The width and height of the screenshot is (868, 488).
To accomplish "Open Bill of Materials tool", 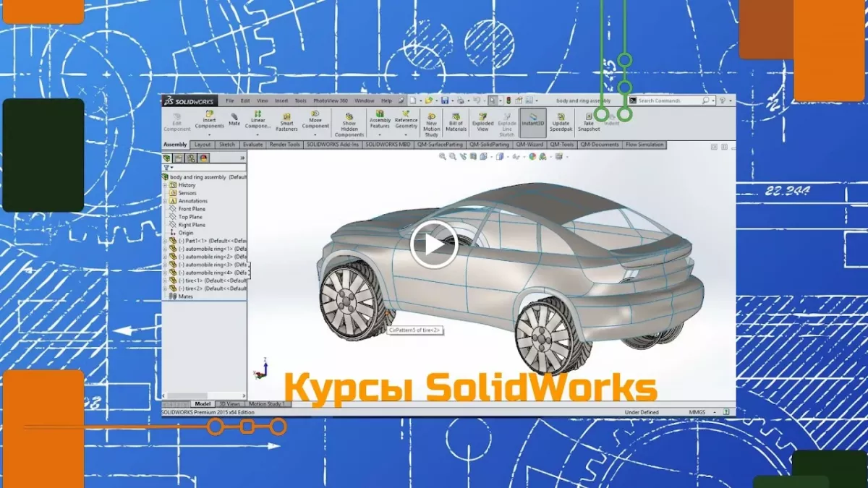I will [x=456, y=116].
